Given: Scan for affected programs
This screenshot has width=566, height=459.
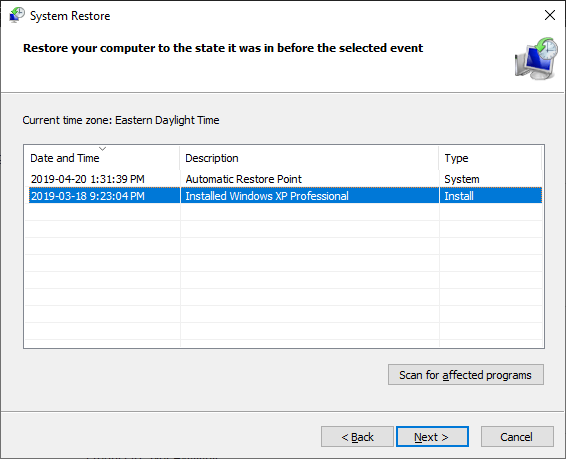Looking at the screenshot, I should click(466, 375).
